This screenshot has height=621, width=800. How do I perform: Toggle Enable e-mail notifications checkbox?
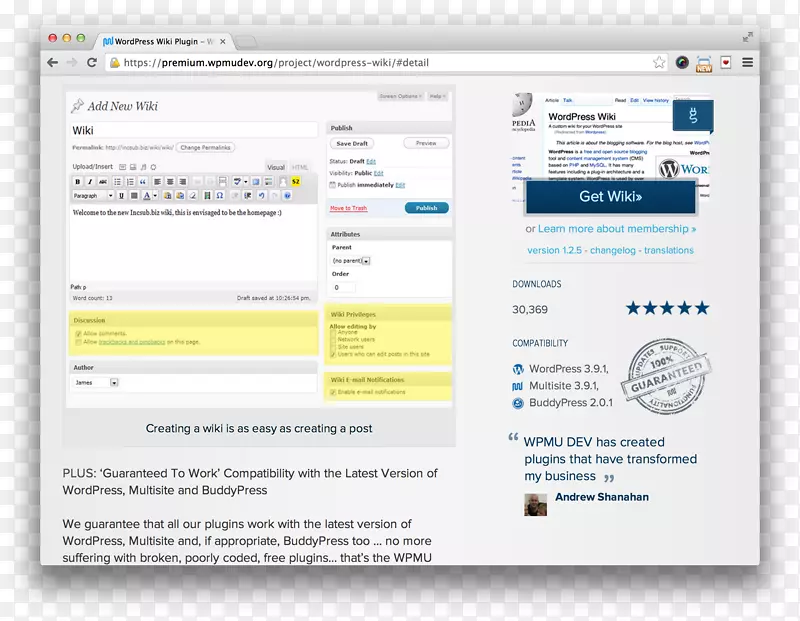click(x=333, y=392)
